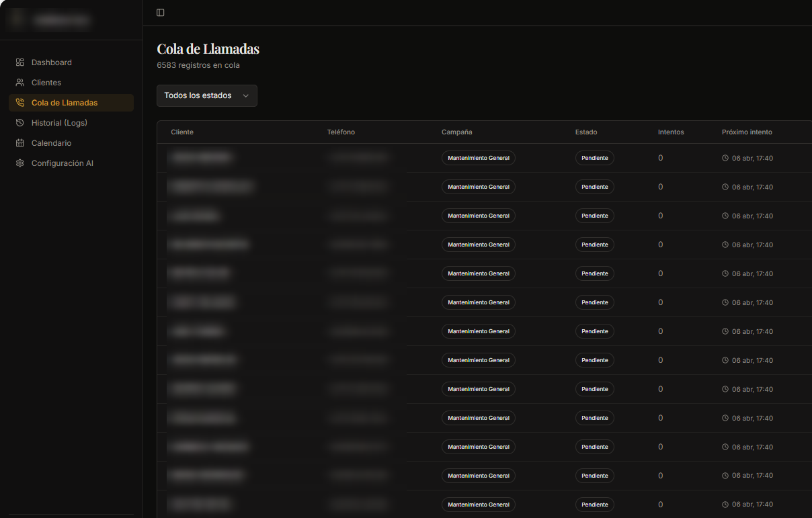Image resolution: width=812 pixels, height=518 pixels.
Task: Go to the Clientes section
Action: 71,83
